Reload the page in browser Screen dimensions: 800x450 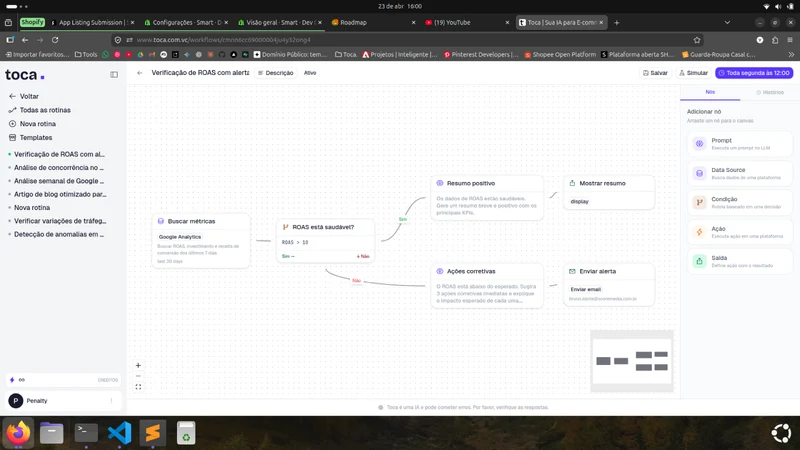tap(55, 40)
